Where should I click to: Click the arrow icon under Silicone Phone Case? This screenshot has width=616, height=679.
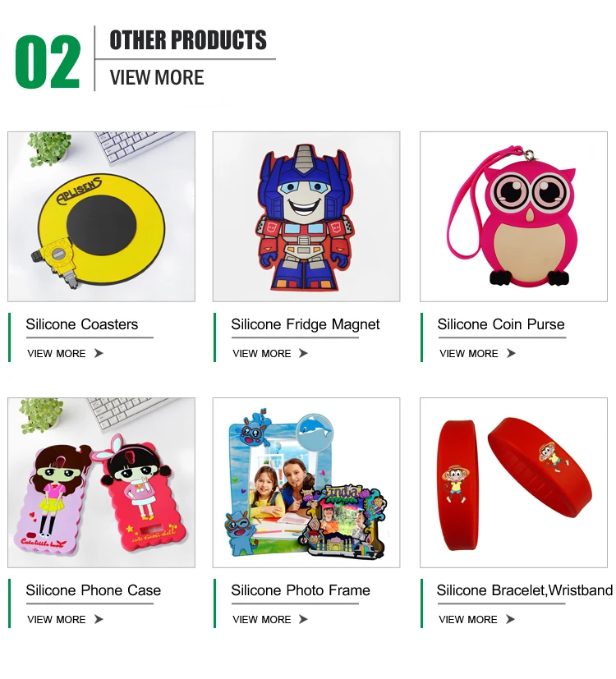coord(99,619)
